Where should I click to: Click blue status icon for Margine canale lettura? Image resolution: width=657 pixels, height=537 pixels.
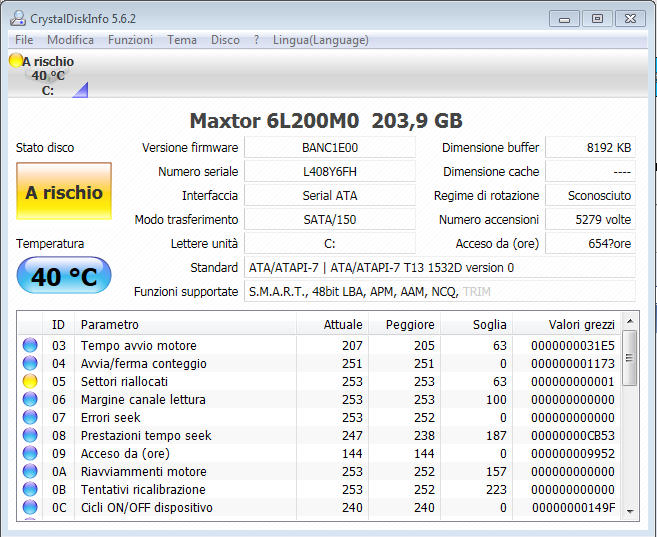30,399
